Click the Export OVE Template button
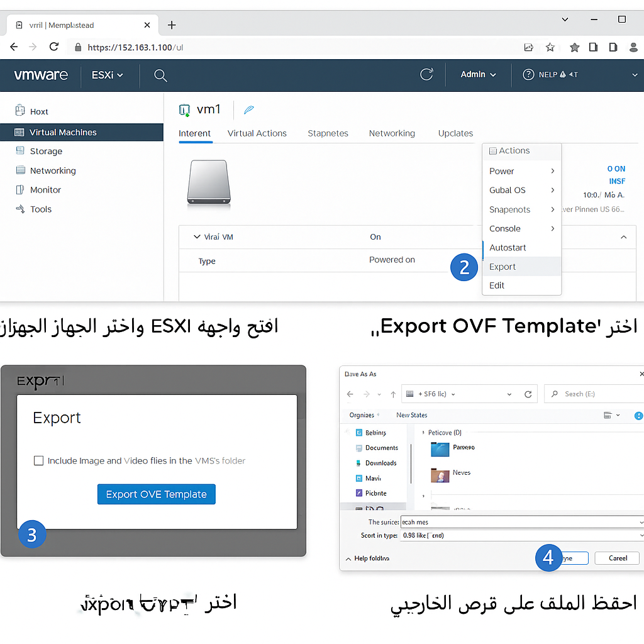Screen dimensions: 644x644 coord(156,494)
